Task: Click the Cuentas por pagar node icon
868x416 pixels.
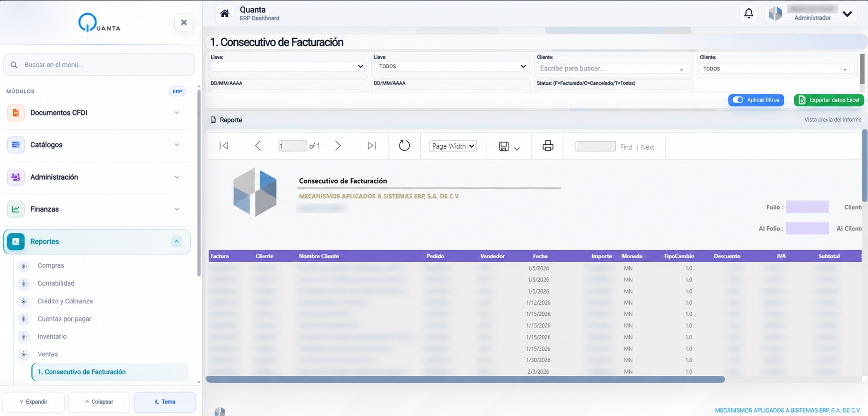Action: (x=24, y=319)
